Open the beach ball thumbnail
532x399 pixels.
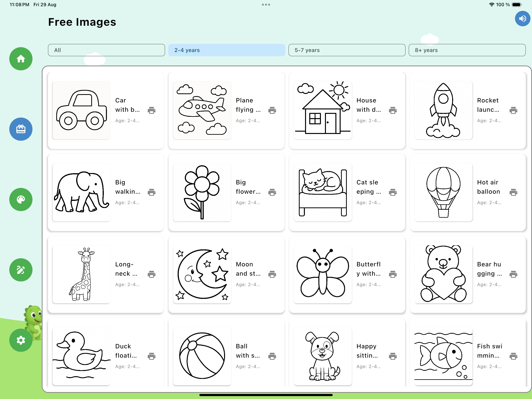tap(202, 356)
